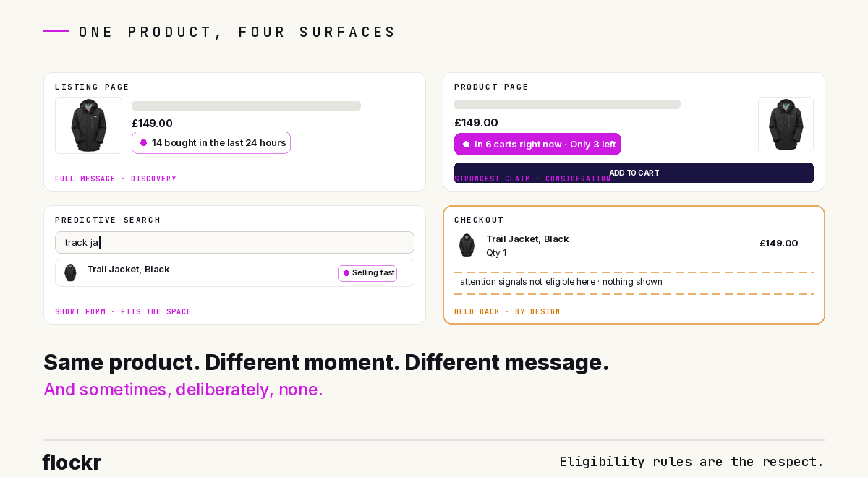
Task: Click the dot icon in 'In 6 carts' badge
Action: point(466,145)
